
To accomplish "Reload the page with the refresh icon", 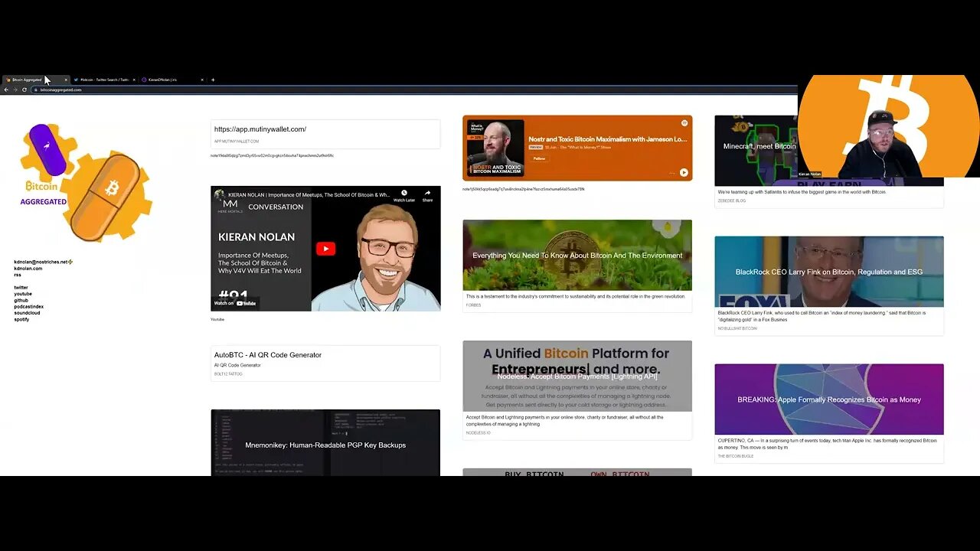I will point(24,90).
